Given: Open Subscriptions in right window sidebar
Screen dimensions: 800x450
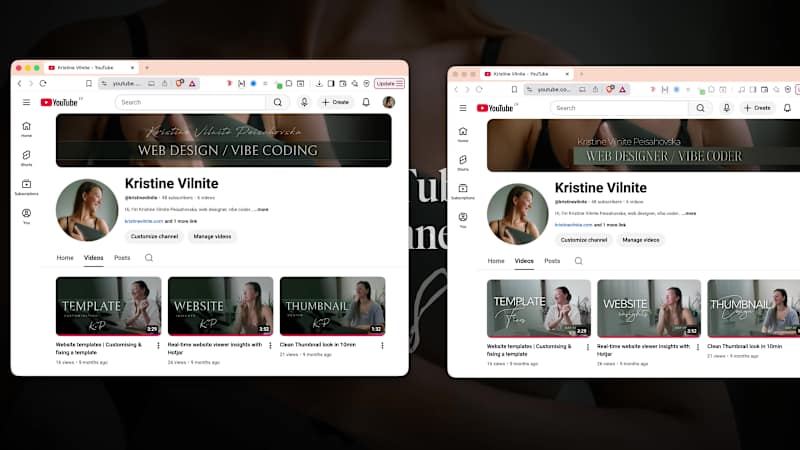Looking at the screenshot, I should 463,192.
